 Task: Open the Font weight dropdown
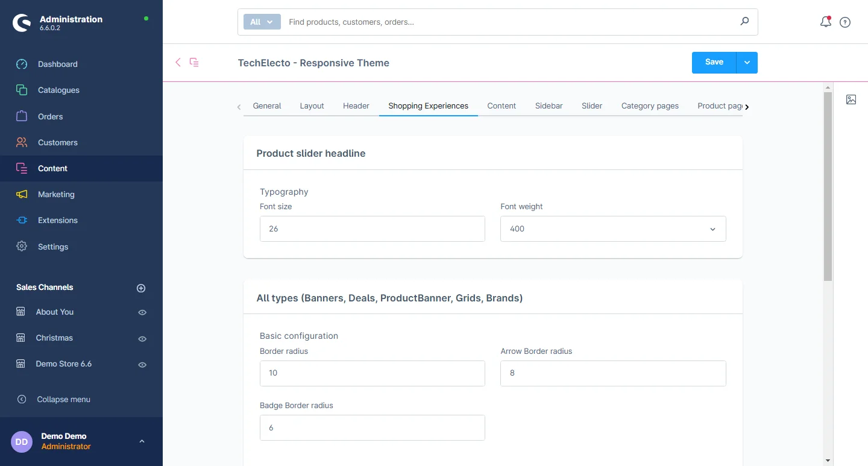[612, 229]
